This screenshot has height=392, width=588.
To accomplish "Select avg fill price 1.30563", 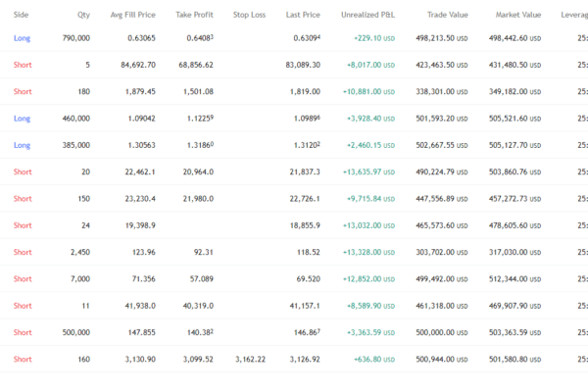I will click(141, 145).
